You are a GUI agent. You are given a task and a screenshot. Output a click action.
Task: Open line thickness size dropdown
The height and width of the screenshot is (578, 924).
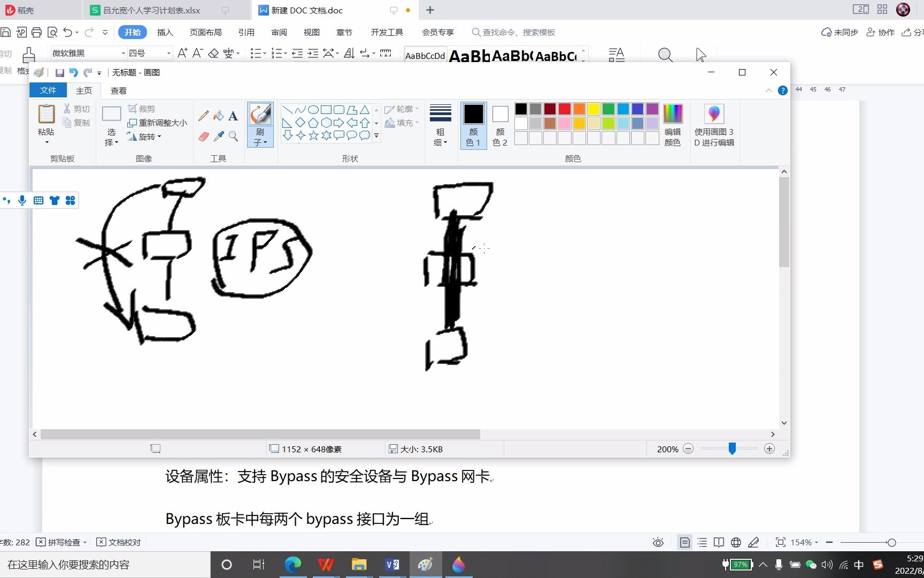pyautogui.click(x=441, y=125)
